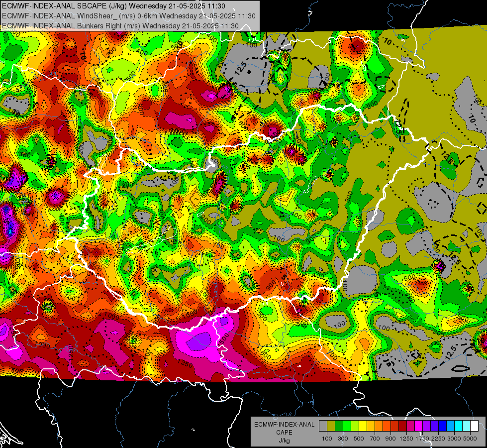Select the white legend swatch above 5000
This screenshot has height=448, width=487.
coord(474,426)
